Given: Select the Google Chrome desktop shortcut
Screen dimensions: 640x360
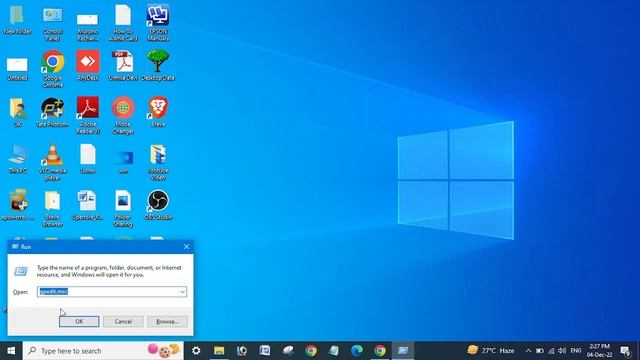Looking at the screenshot, I should click(53, 69).
